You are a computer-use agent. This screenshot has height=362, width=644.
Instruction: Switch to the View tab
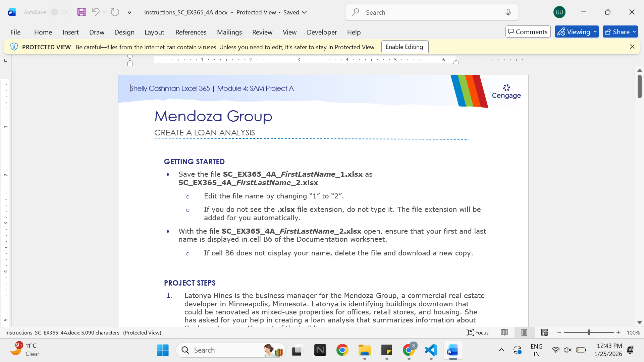289,32
